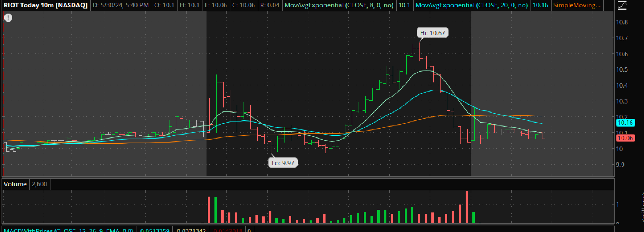This screenshot has height=232, width=644.
Task: Click the date and time readout in header
Action: tap(121, 5)
